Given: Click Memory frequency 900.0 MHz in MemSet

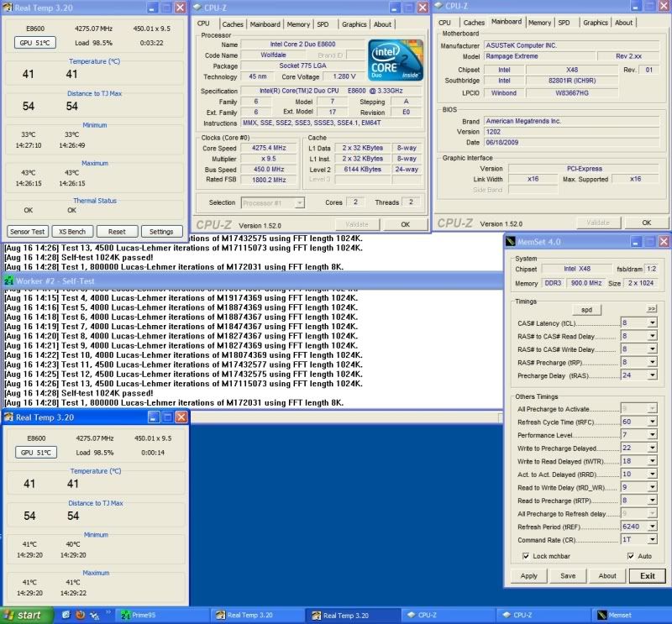Looking at the screenshot, I should coord(585,283).
